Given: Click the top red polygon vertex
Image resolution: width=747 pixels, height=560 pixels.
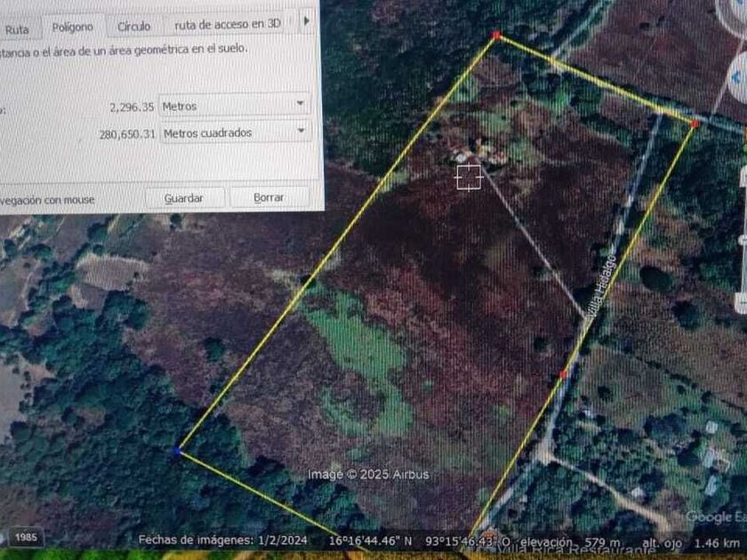Looking at the screenshot, I should [496, 36].
